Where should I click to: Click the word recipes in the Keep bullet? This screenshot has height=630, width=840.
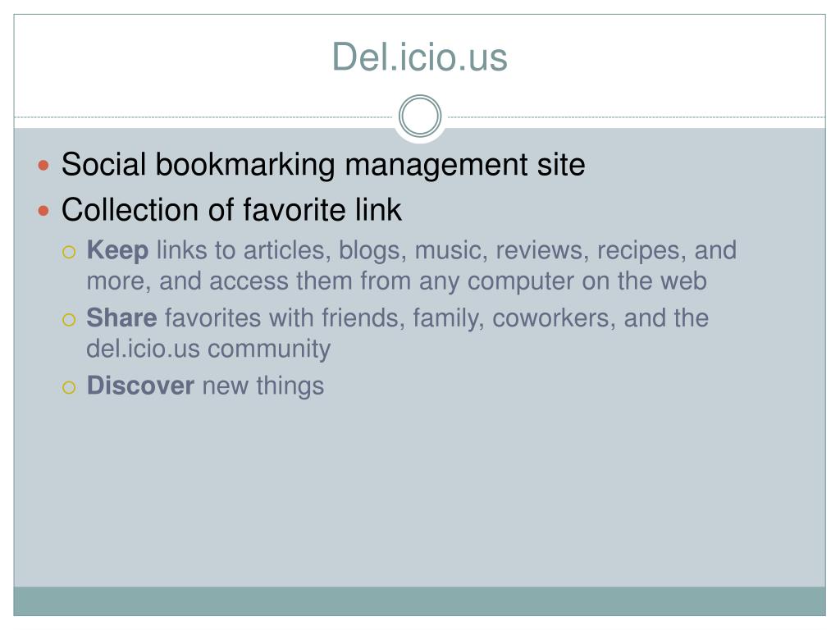tap(641, 252)
